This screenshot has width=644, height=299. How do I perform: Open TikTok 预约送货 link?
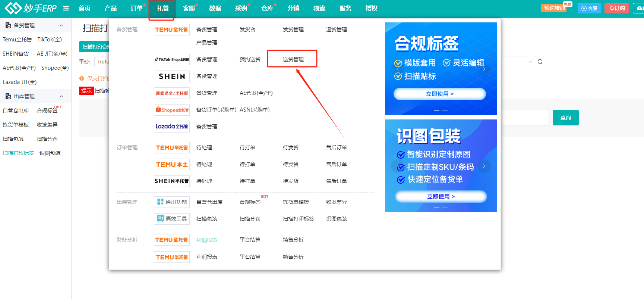tap(250, 59)
